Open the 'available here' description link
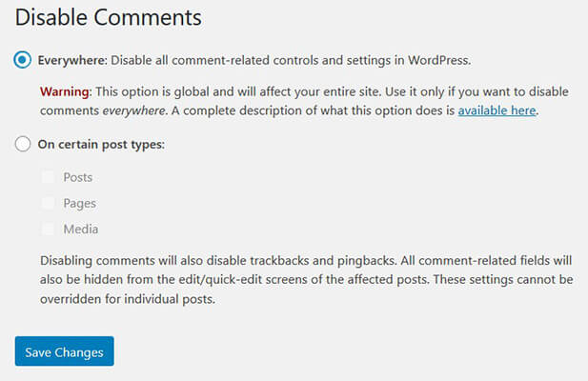This screenshot has width=588, height=381. click(x=497, y=110)
